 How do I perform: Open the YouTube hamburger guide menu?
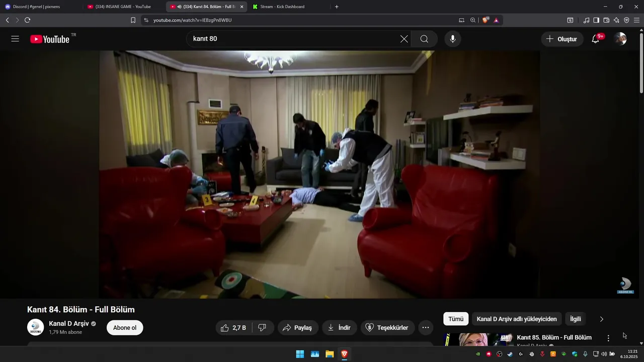click(15, 39)
